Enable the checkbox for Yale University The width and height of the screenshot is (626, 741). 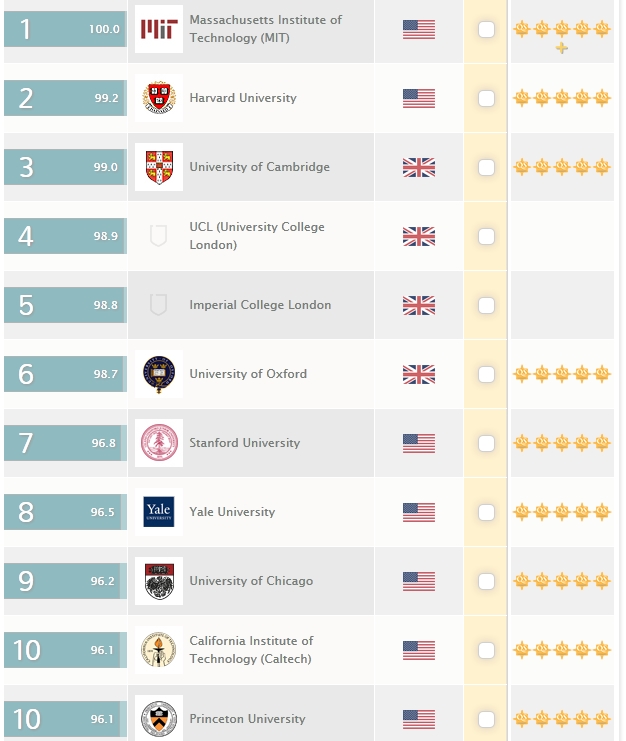coord(486,512)
